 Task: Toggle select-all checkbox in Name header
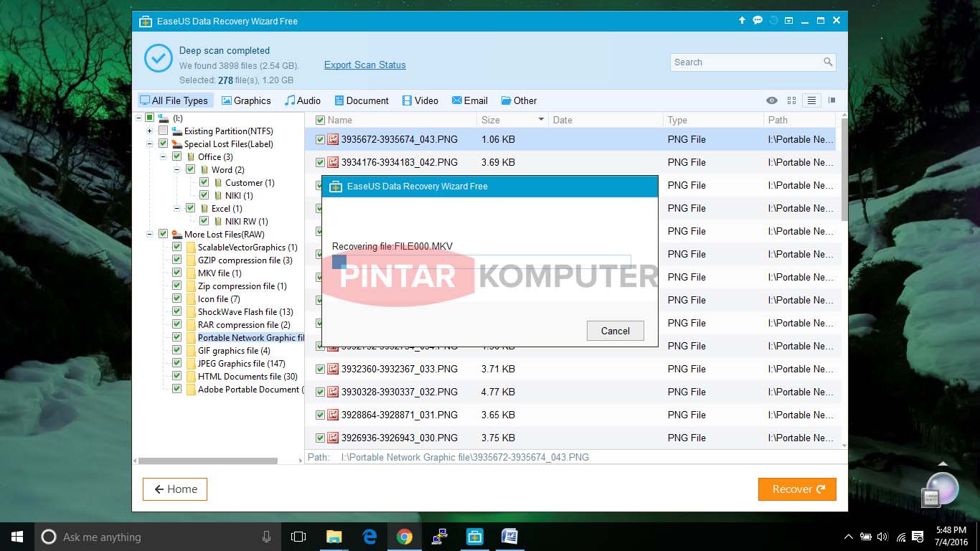click(321, 120)
